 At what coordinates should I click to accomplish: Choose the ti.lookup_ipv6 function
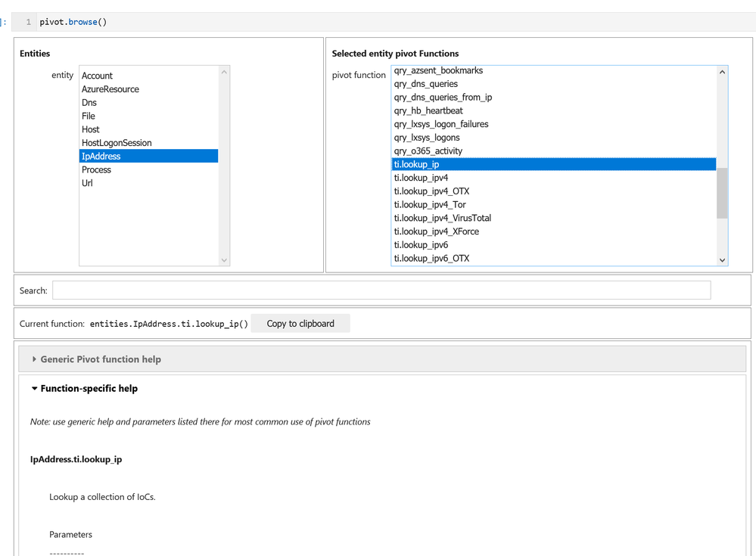(553, 245)
